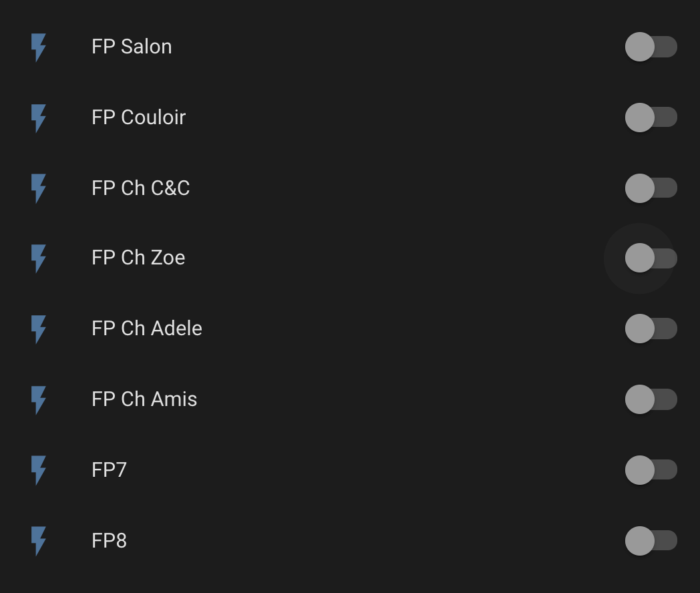Open details for FP Ch Zoe label

(138, 258)
